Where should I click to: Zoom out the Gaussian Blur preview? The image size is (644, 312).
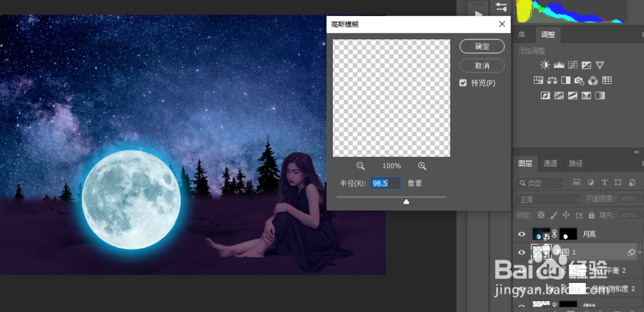[361, 166]
